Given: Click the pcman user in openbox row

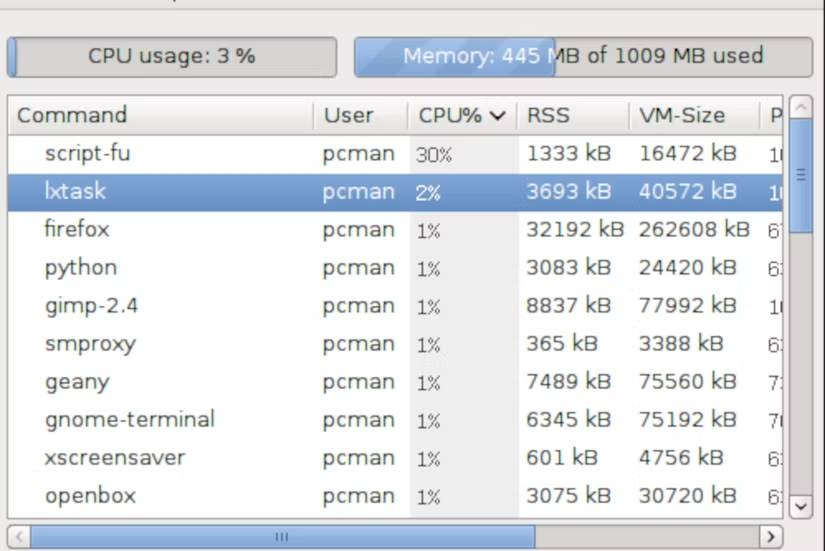Looking at the screenshot, I should point(358,496).
